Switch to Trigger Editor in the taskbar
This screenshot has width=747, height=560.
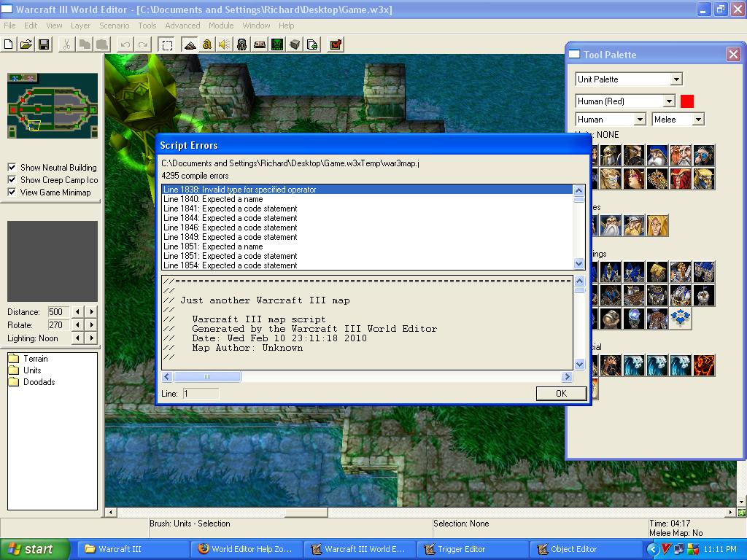473,549
